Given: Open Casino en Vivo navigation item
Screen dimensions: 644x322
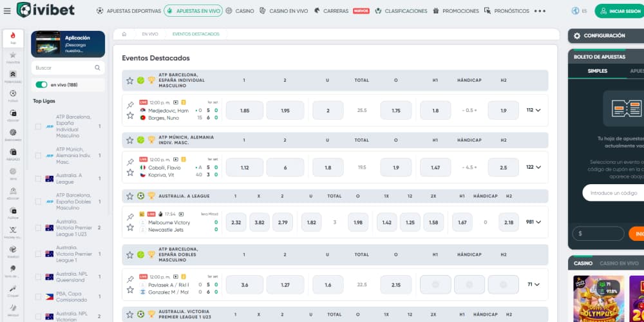Looking at the screenshot, I should tap(284, 11).
